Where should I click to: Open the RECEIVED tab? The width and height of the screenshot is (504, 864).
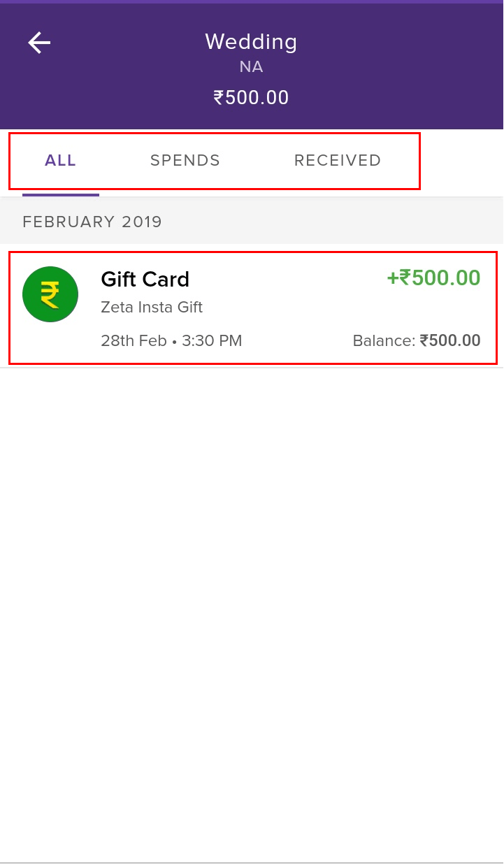click(338, 160)
